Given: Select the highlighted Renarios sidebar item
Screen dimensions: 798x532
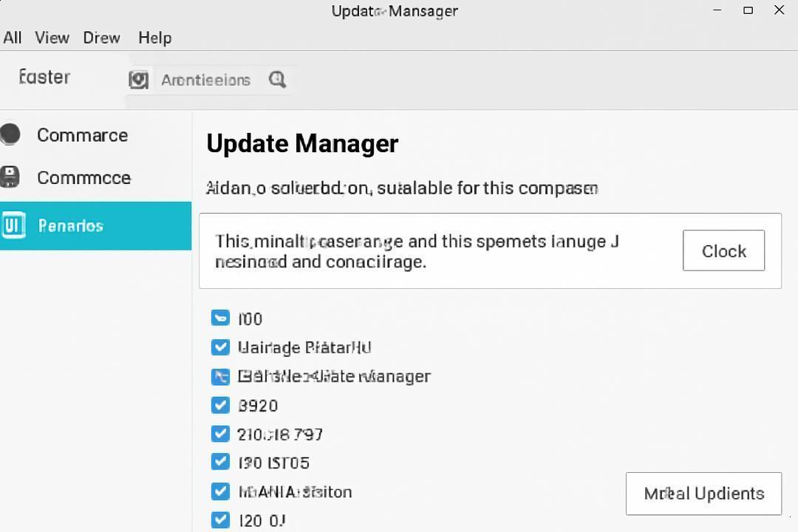Looking at the screenshot, I should click(95, 225).
